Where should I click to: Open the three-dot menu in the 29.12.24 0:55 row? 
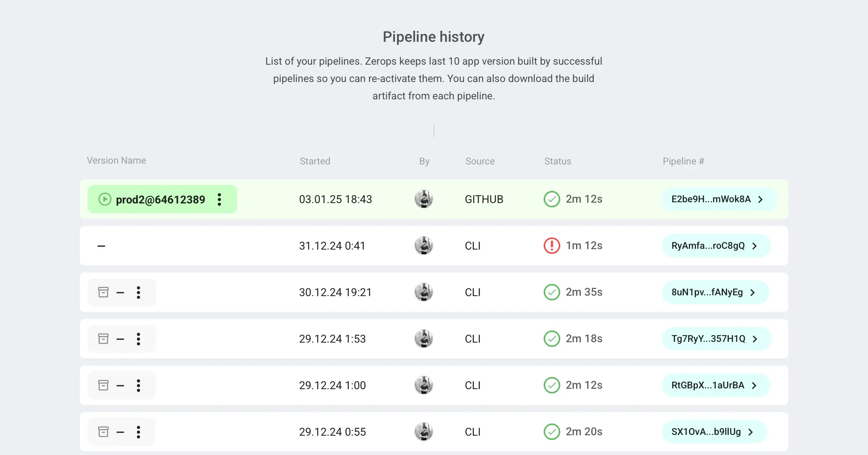[x=138, y=432]
